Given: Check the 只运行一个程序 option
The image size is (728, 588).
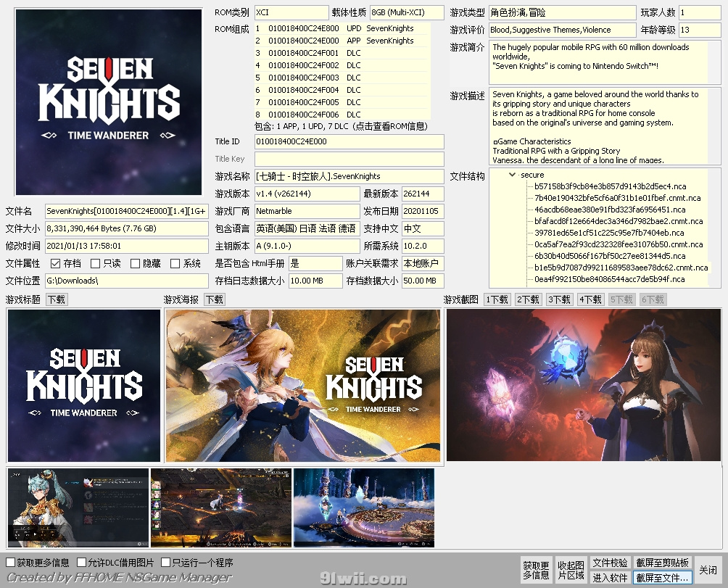Looking at the screenshot, I should tap(166, 563).
